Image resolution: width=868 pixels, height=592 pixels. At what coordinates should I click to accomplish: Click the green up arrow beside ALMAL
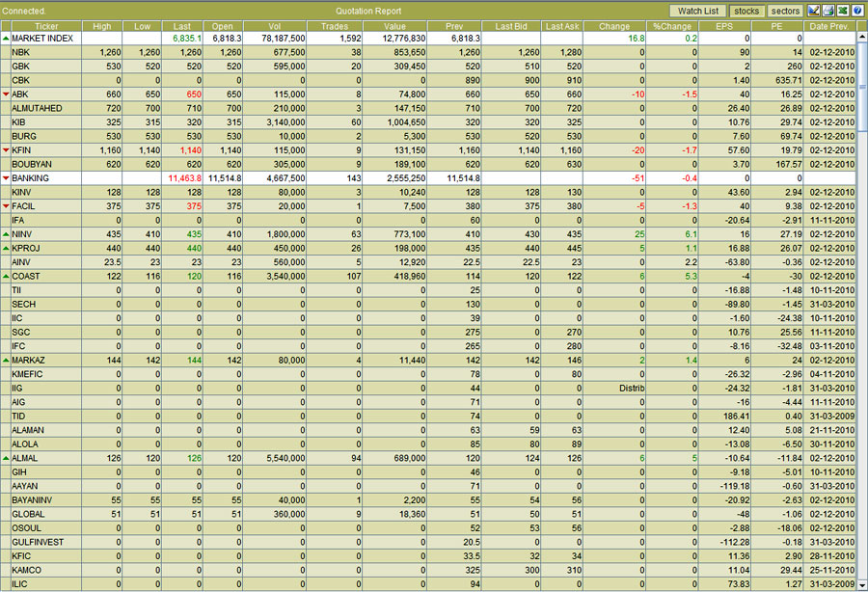click(6, 458)
